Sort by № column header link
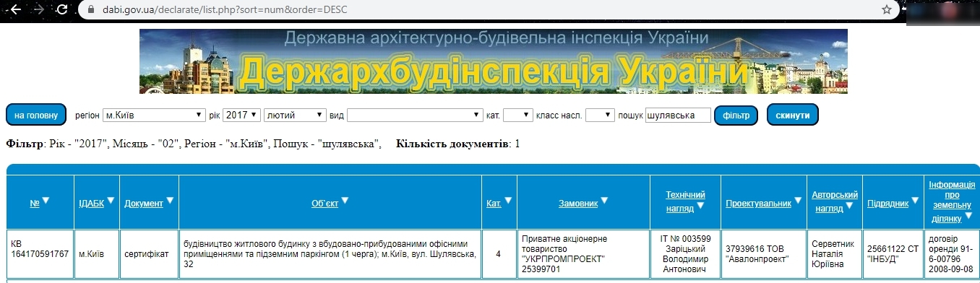Viewport: 980px width, 283px height. click(35, 204)
